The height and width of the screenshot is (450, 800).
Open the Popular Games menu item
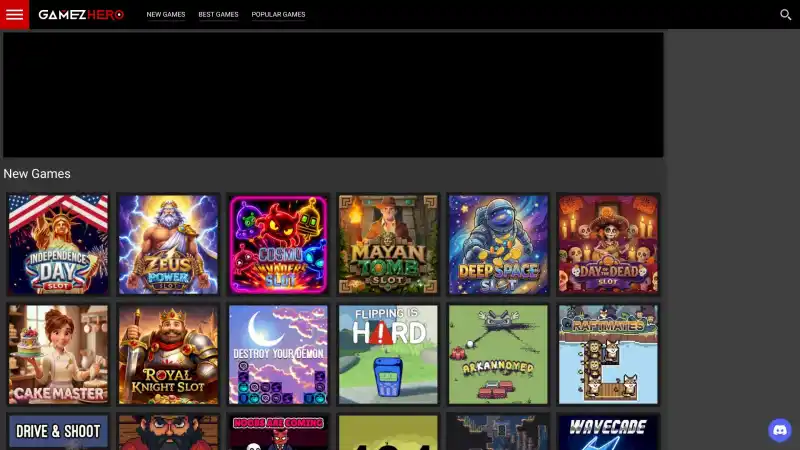point(278,14)
